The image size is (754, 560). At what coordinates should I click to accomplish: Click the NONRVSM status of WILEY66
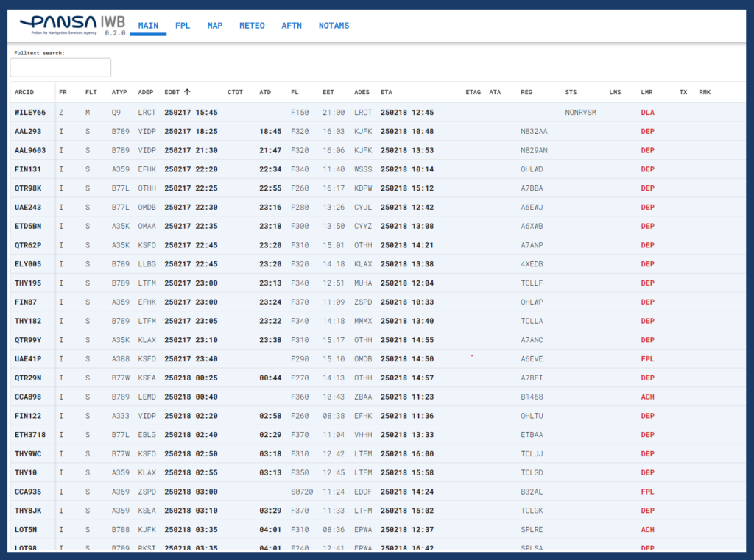[580, 113]
